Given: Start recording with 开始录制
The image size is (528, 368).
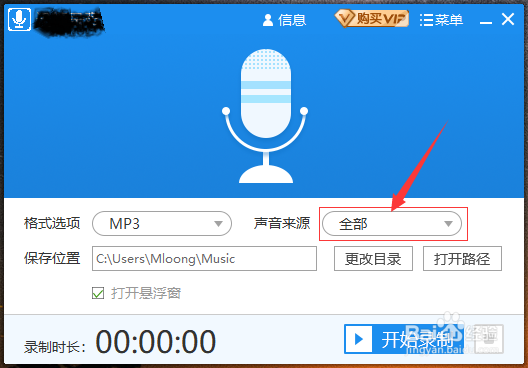Looking at the screenshot, I should (x=404, y=339).
